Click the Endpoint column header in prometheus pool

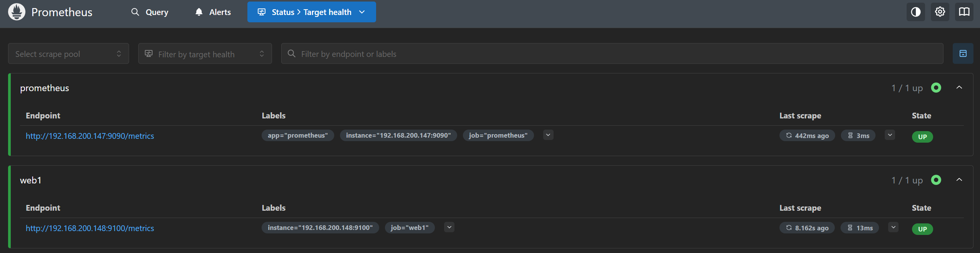[x=43, y=116]
